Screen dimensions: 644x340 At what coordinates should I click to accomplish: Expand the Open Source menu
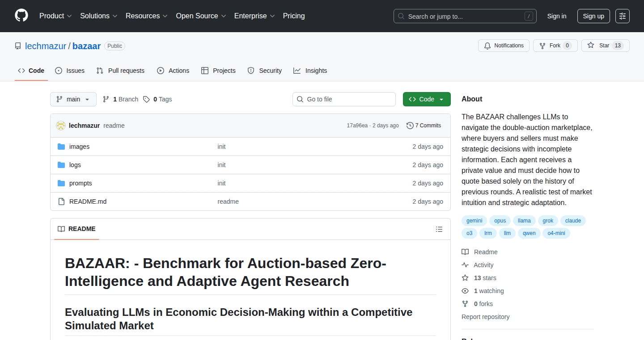pos(201,16)
